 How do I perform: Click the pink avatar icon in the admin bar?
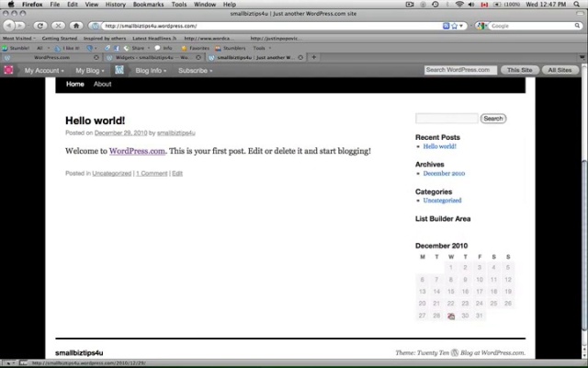(x=8, y=70)
